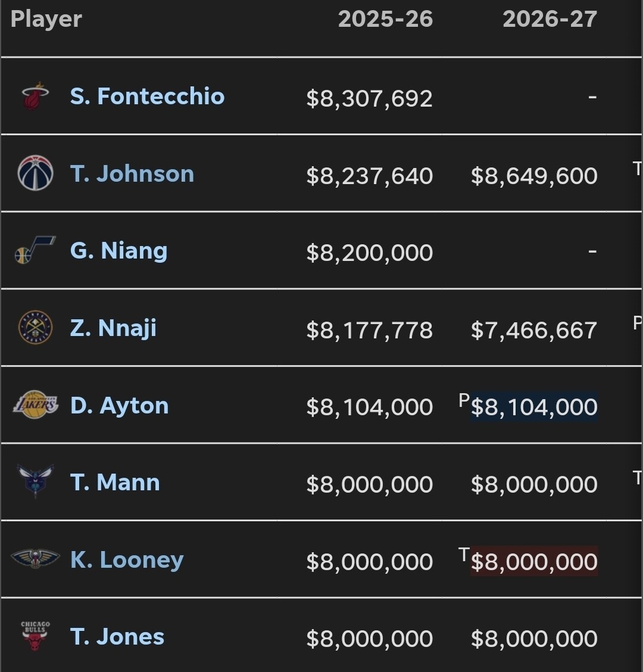The width and height of the screenshot is (643, 672).
Task: Select T. Mann player link
Action: 115,482
